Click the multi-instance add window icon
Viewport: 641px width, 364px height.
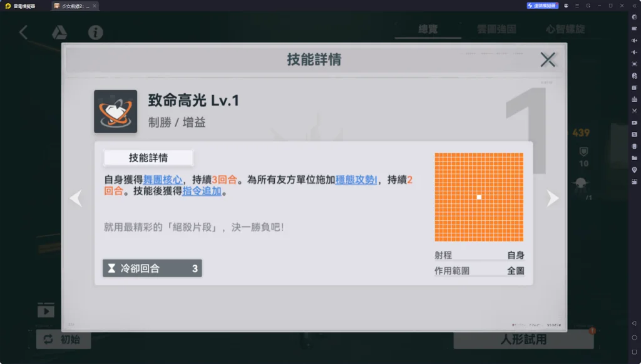[635, 88]
